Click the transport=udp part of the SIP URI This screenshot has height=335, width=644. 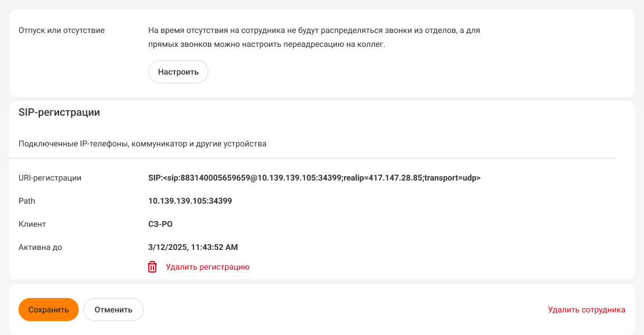point(451,178)
